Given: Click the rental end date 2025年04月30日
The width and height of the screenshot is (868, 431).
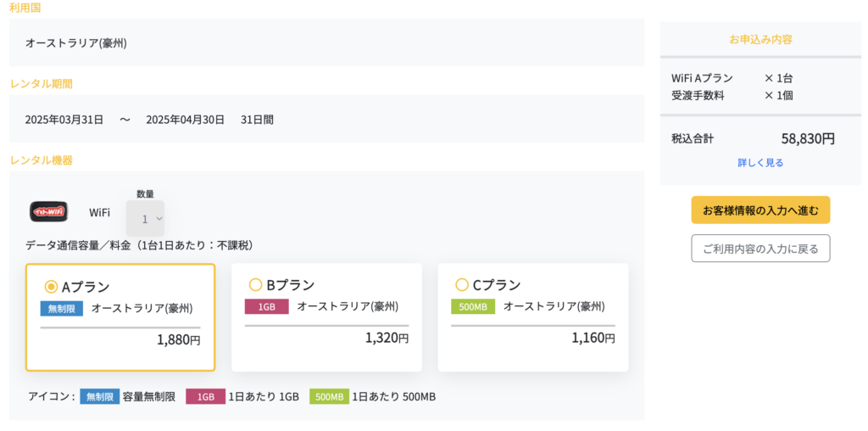Looking at the screenshot, I should [x=185, y=120].
